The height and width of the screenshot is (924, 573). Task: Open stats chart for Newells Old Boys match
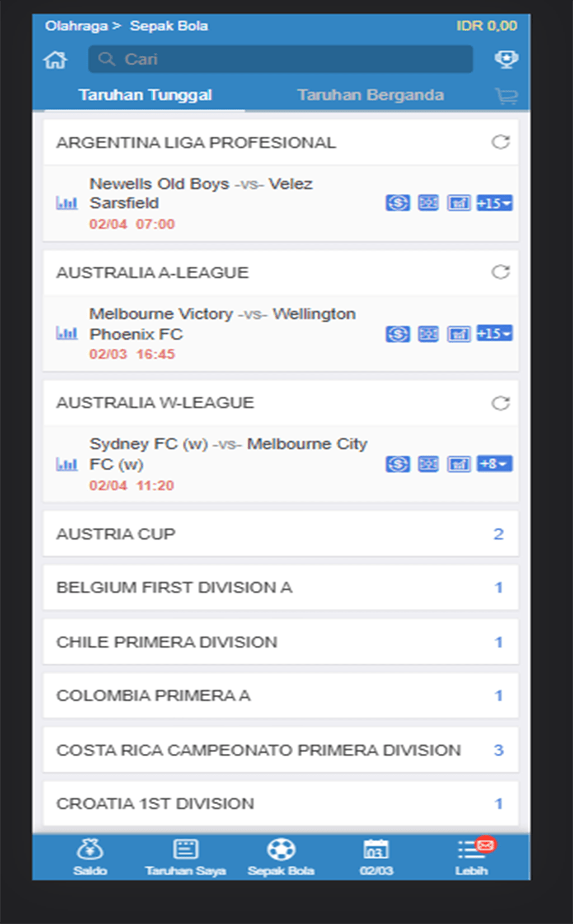(x=67, y=203)
